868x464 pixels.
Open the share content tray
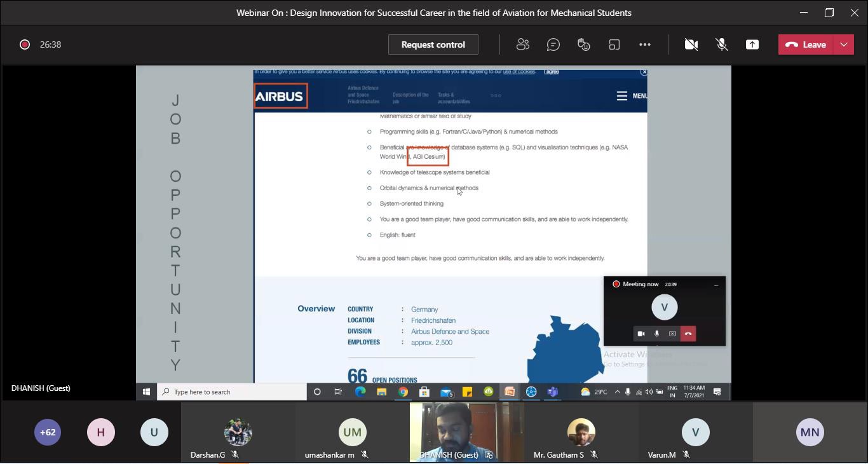point(752,44)
